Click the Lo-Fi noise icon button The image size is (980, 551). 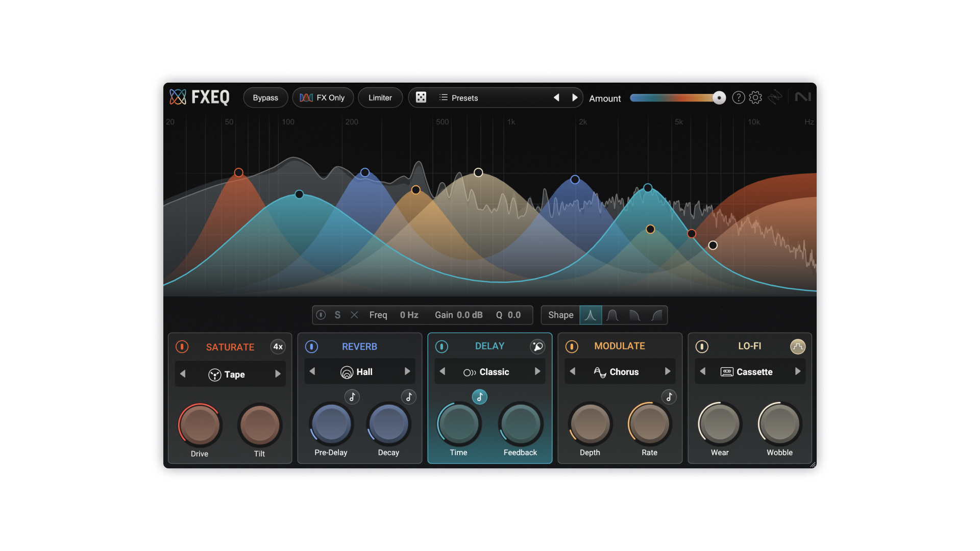[x=798, y=347]
